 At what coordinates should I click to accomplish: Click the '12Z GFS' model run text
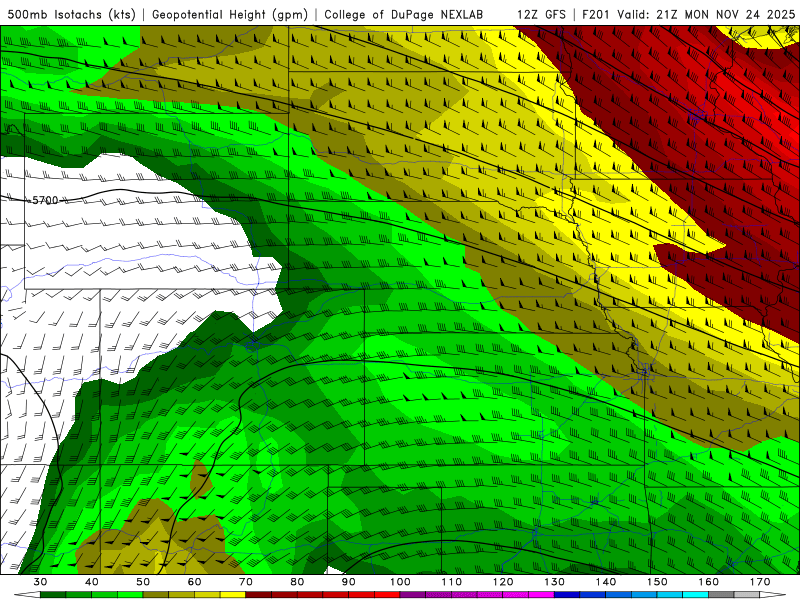541,15
